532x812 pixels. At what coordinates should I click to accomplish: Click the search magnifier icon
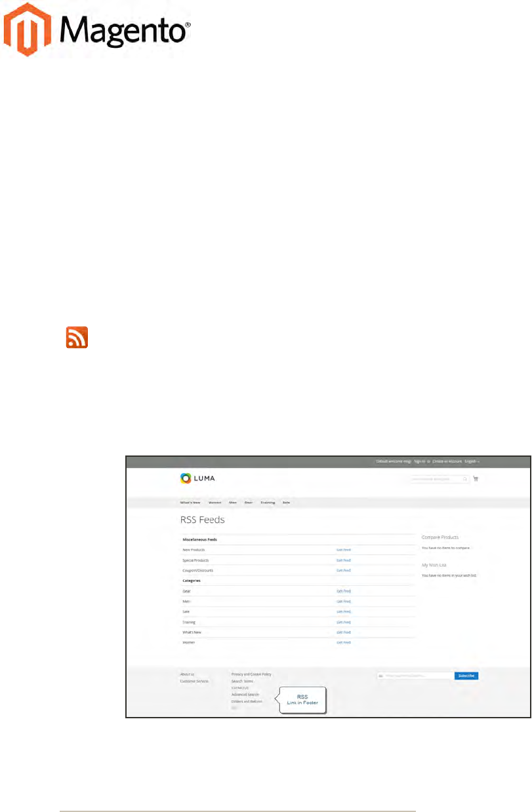[x=465, y=479]
